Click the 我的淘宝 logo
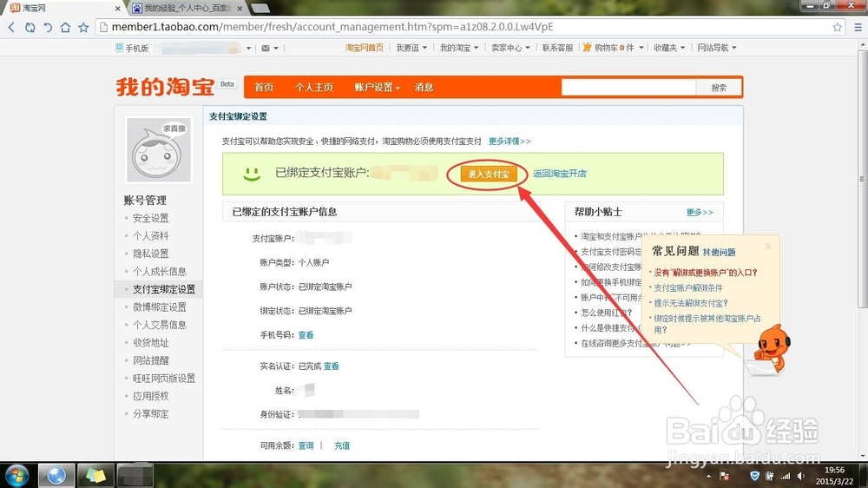 coord(165,87)
